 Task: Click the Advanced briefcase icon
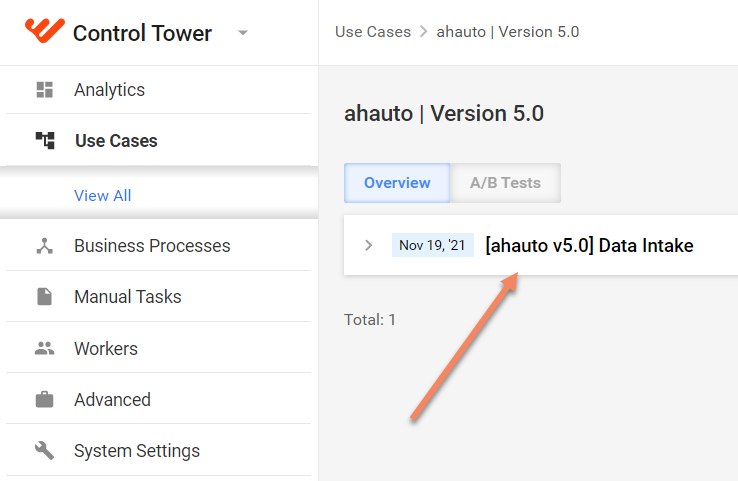pyautogui.click(x=45, y=399)
